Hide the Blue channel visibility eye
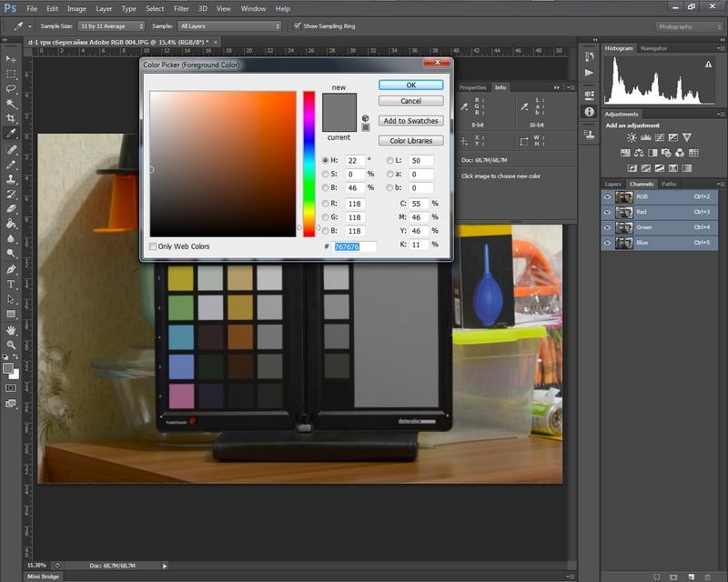 click(607, 243)
